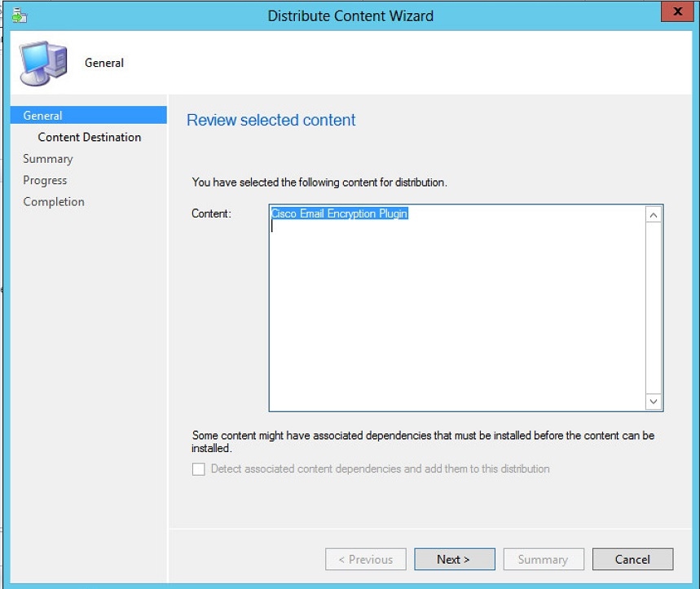Viewport: 700px width, 589px height.
Task: Click the Review selected content heading
Action: coord(271,120)
